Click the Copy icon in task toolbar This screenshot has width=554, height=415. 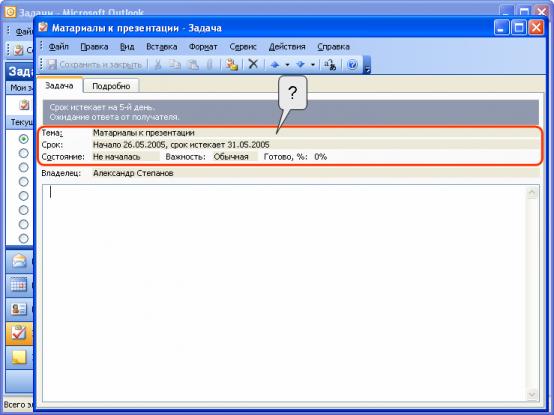[x=175, y=64]
